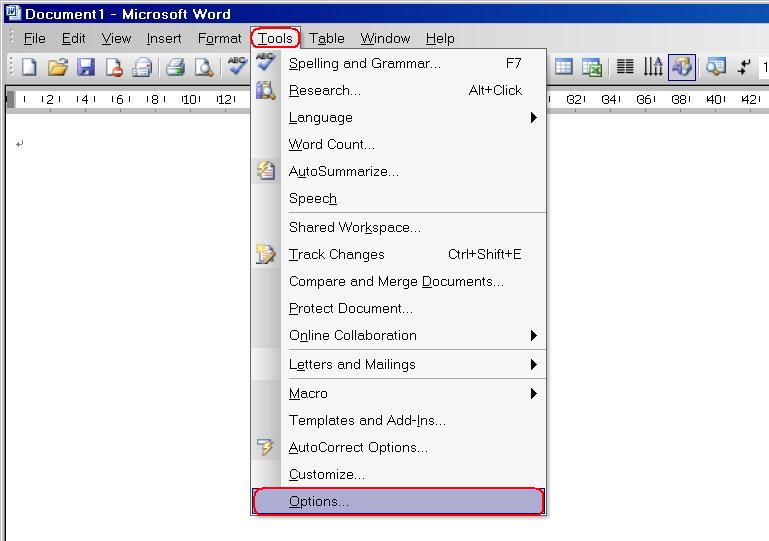Close the open Tools menu
Image resolution: width=769 pixels, height=541 pixels.
(x=275, y=38)
